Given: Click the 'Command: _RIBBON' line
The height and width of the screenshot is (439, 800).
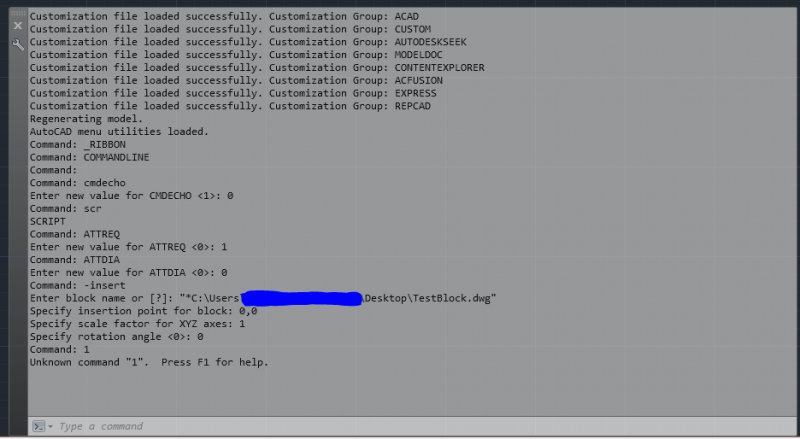Looking at the screenshot, I should coord(78,144).
